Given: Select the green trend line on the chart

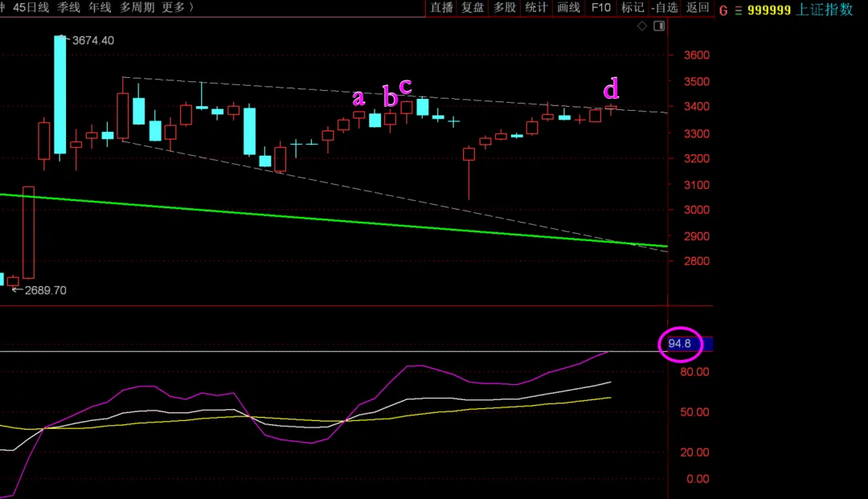Looking at the screenshot, I should pyautogui.click(x=332, y=220).
